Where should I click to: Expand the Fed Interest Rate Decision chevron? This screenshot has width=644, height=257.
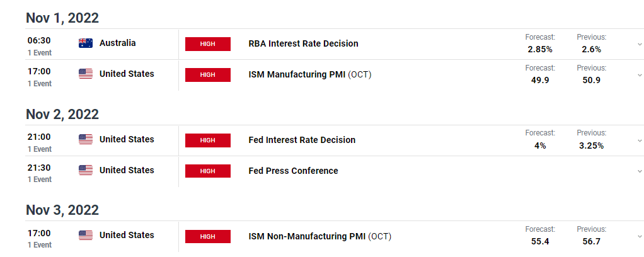click(640, 140)
